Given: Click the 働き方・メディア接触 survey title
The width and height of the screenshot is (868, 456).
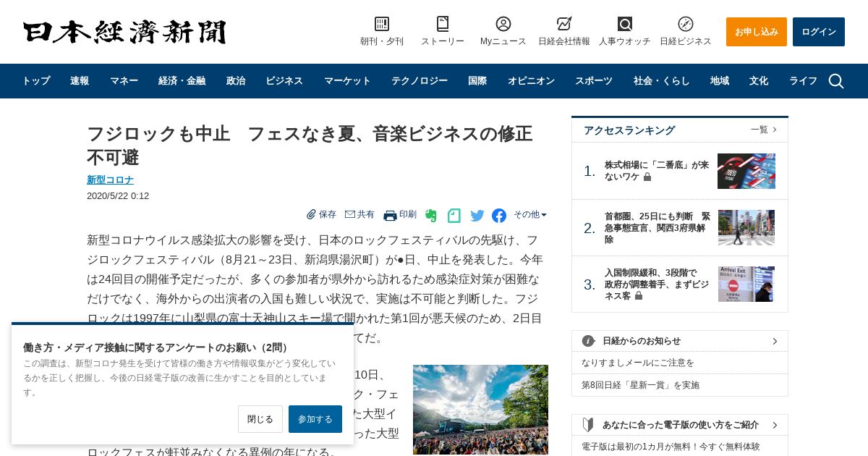Looking at the screenshot, I should pos(157,347).
